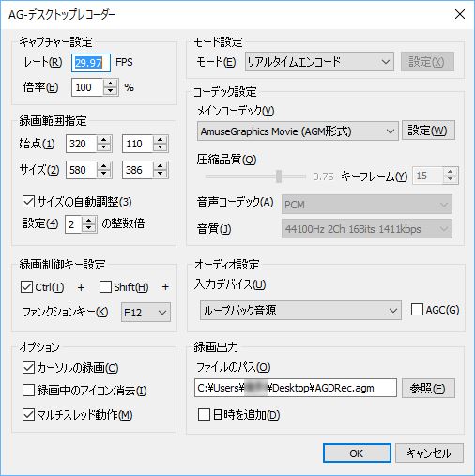475x476 pixels.
Task: Click the 設定(W) codec settings button
Action: (x=428, y=131)
